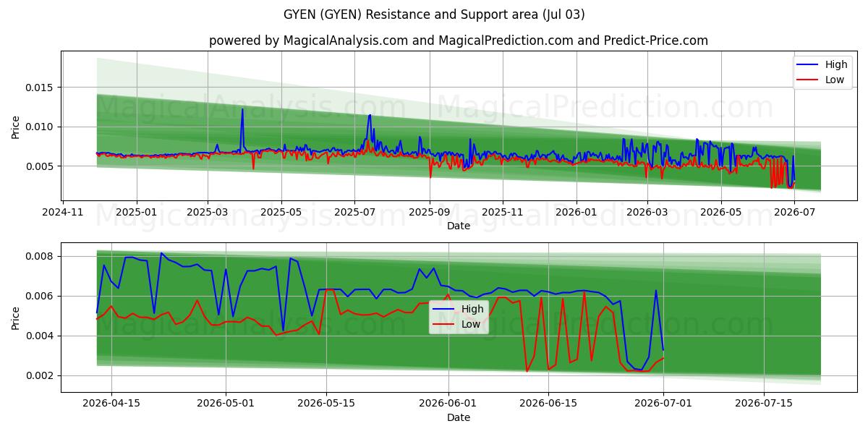The image size is (868, 434).
Task: Click the bottom chart 'Date' axis title
Action: pyautogui.click(x=459, y=417)
